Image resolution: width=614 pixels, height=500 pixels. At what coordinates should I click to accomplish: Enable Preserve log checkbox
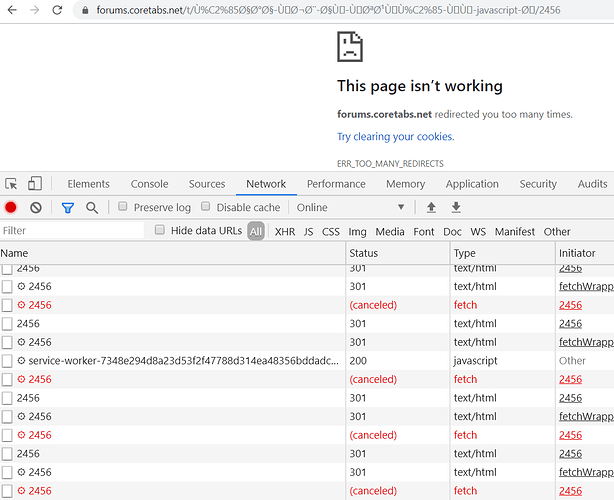click(x=123, y=206)
